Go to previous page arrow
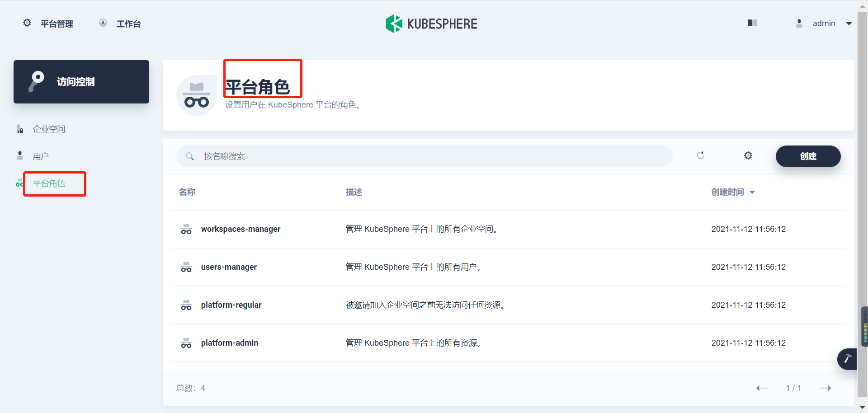Screen dimensions: 868x413 click(762, 388)
